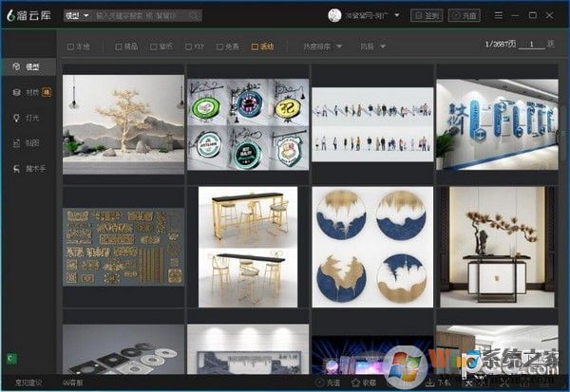
Task: Expand the 模型 search category dropdown
Action: click(x=77, y=16)
